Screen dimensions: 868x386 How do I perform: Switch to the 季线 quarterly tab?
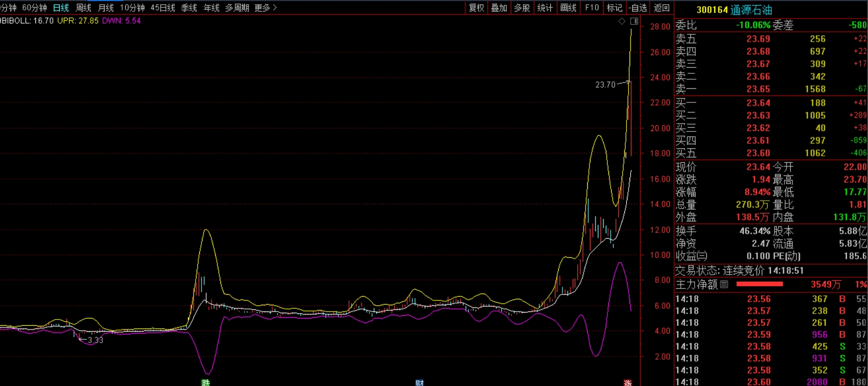pyautogui.click(x=189, y=7)
